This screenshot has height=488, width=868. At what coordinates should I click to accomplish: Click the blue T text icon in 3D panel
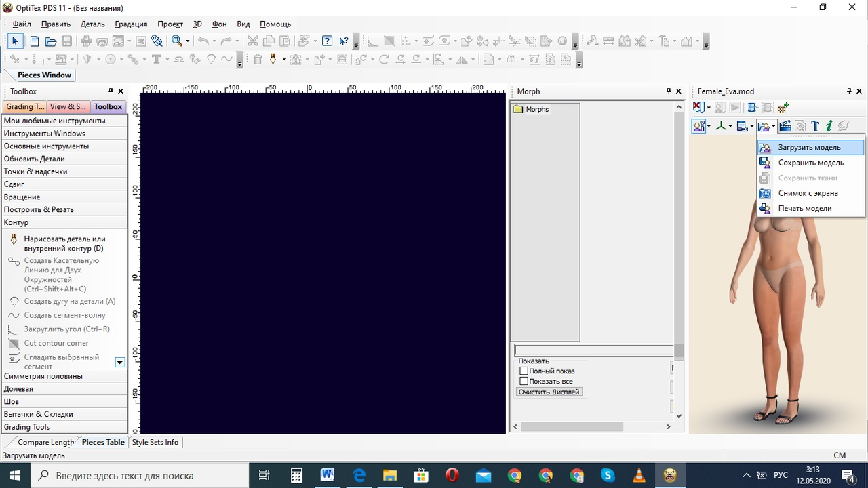[815, 126]
